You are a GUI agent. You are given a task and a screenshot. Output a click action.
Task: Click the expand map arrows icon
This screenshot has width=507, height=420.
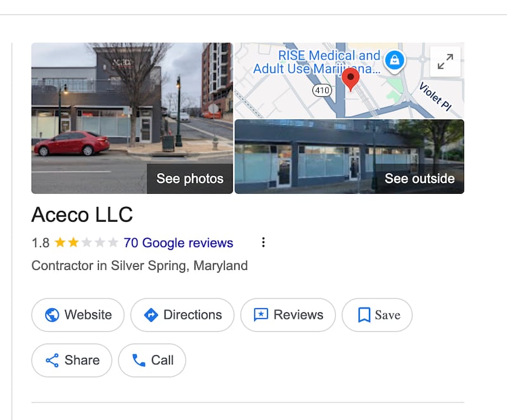coord(446,61)
